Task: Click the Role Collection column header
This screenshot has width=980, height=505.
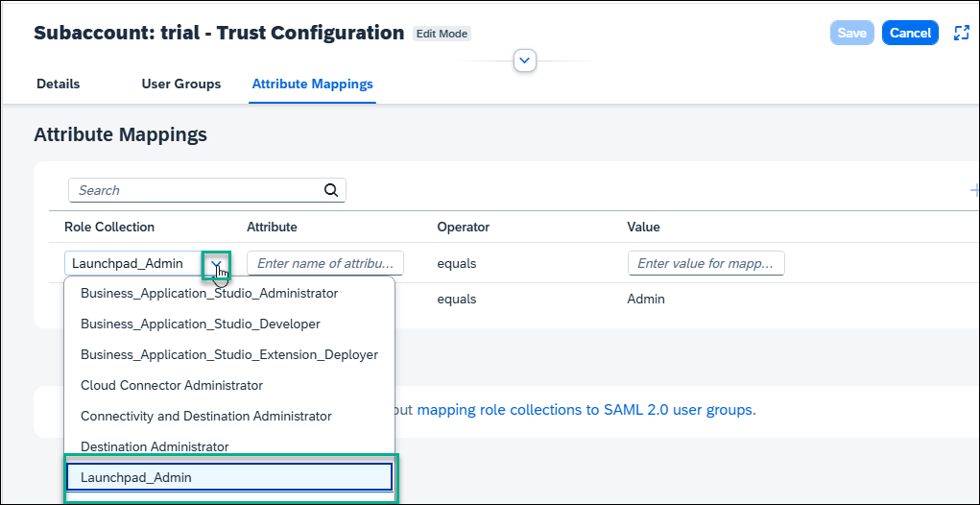Action: [109, 227]
